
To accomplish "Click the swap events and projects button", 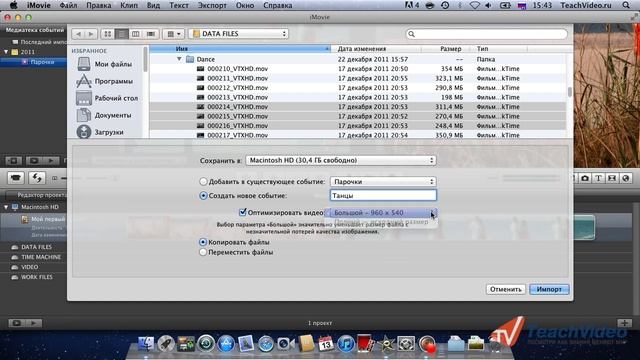I will pos(37,178).
